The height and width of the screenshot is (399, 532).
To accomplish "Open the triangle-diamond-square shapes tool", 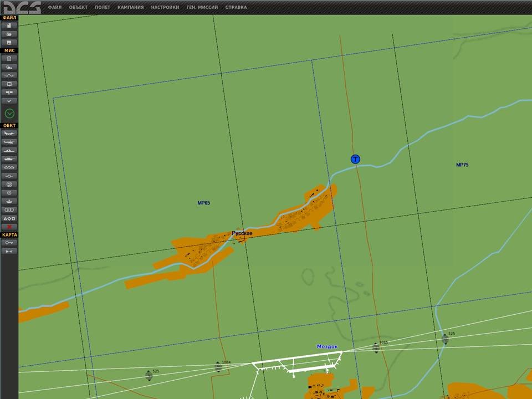I will coord(9,218).
